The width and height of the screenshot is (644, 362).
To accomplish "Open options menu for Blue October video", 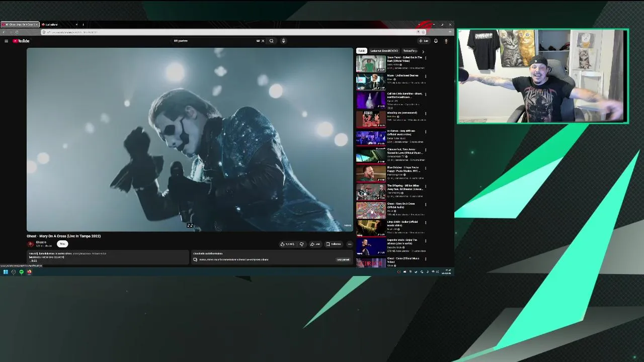I will coord(426,168).
